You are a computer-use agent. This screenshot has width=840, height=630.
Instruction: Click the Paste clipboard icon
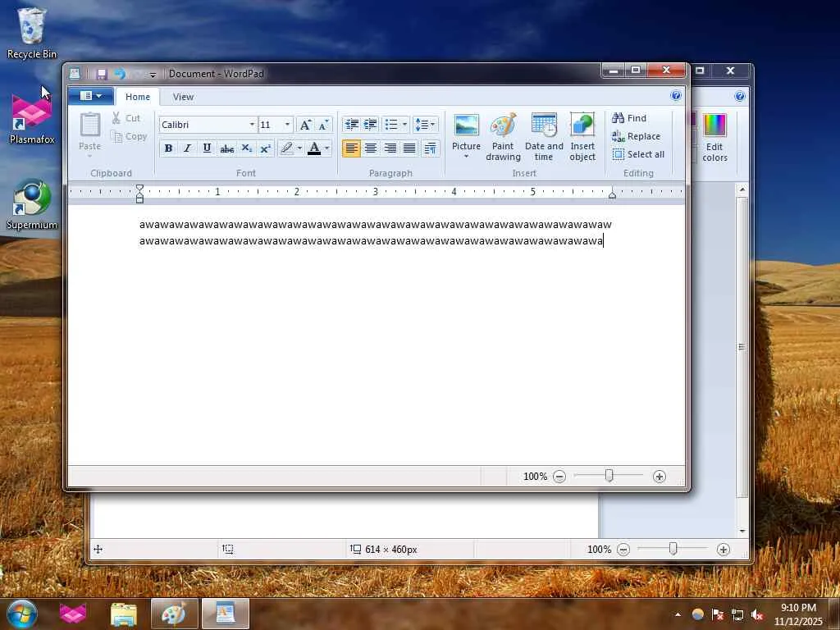coord(90,126)
